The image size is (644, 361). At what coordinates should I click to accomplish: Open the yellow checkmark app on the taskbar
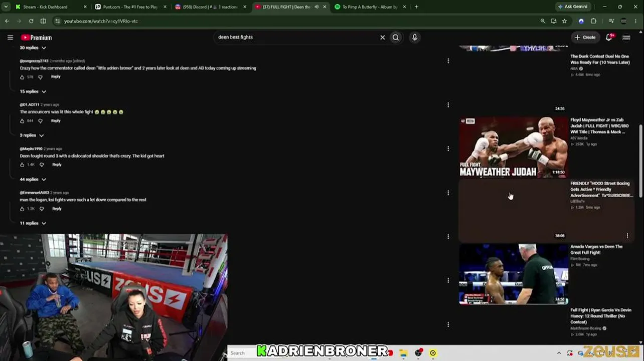[433, 353]
